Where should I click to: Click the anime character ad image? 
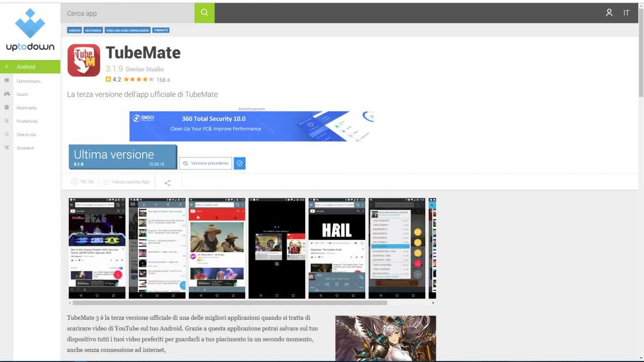pos(385,338)
